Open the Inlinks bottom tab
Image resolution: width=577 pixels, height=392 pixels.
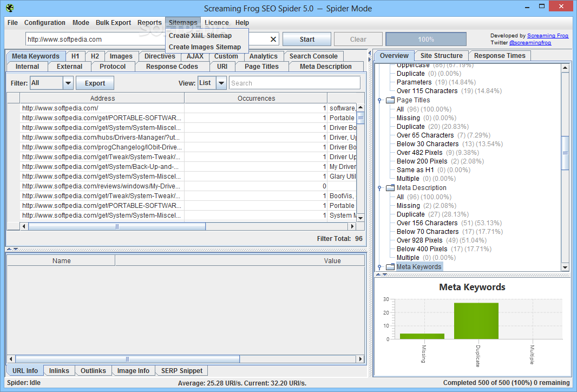59,371
